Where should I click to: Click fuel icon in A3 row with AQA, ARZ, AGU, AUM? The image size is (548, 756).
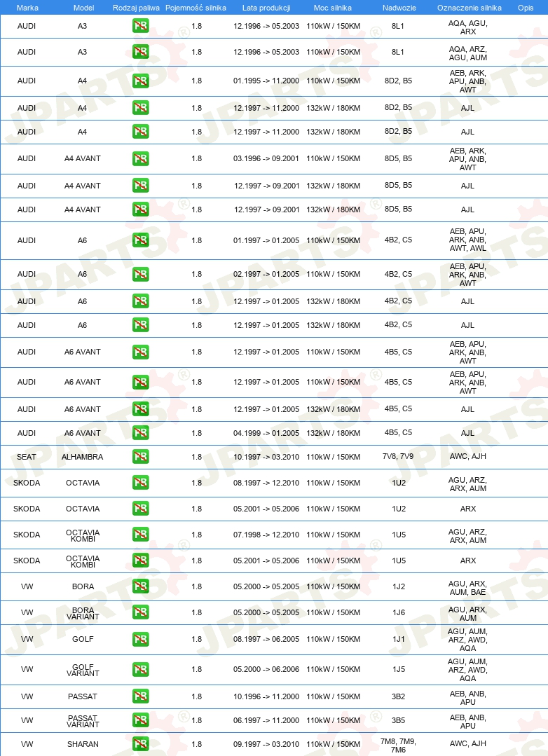click(x=140, y=52)
